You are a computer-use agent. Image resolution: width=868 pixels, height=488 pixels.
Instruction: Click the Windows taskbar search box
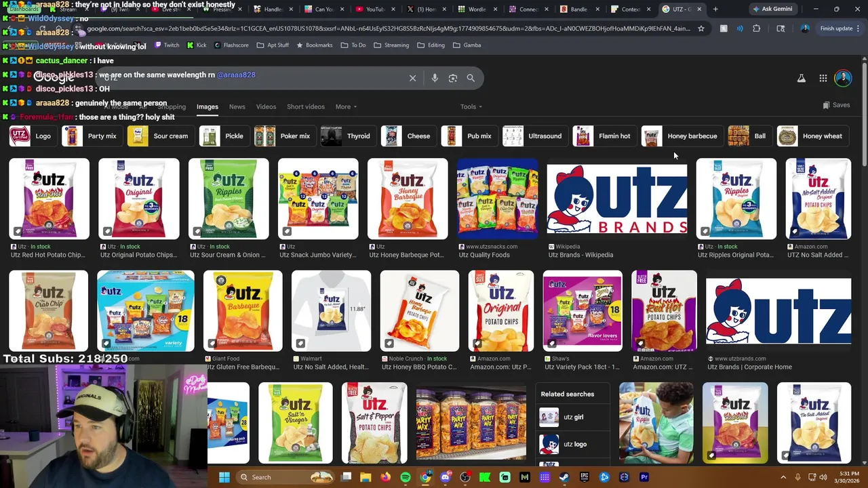coord(285,477)
